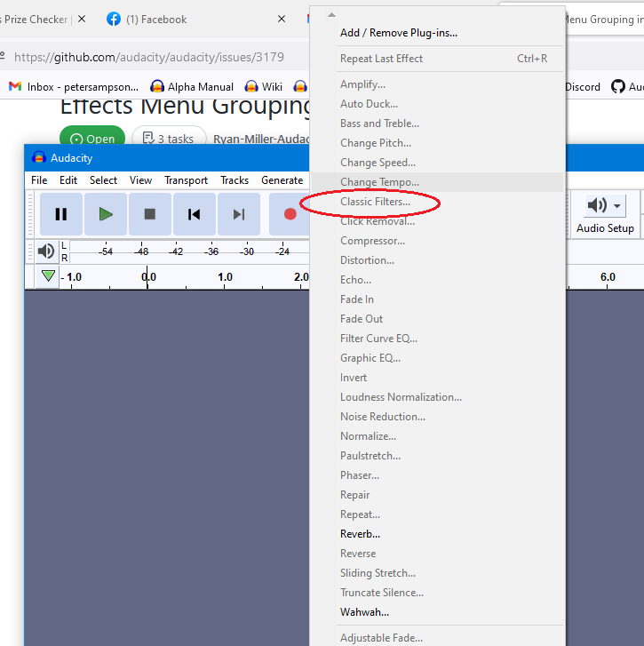Select Bass and Treble... effect
This screenshot has width=644, height=646.
point(437,124)
